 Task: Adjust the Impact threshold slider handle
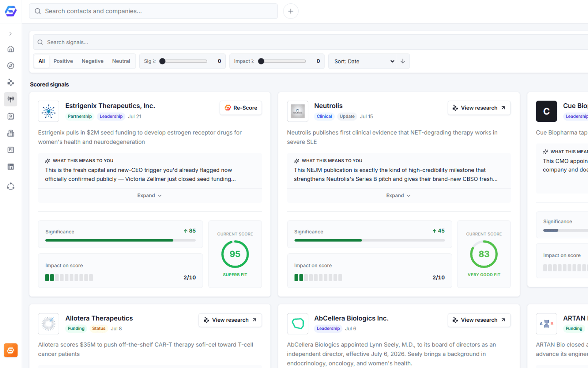pos(261,61)
